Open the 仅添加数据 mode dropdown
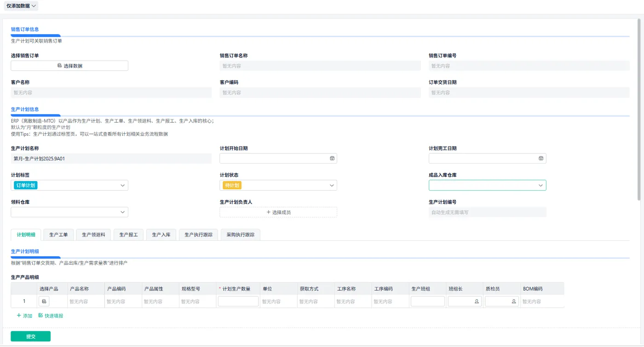Viewport: 644px width, 347px height. click(x=21, y=6)
